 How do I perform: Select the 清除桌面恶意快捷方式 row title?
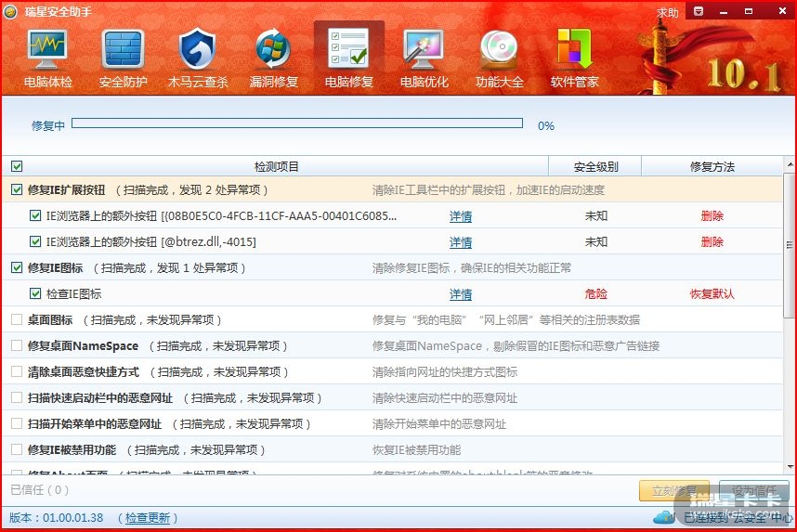pyautogui.click(x=84, y=372)
